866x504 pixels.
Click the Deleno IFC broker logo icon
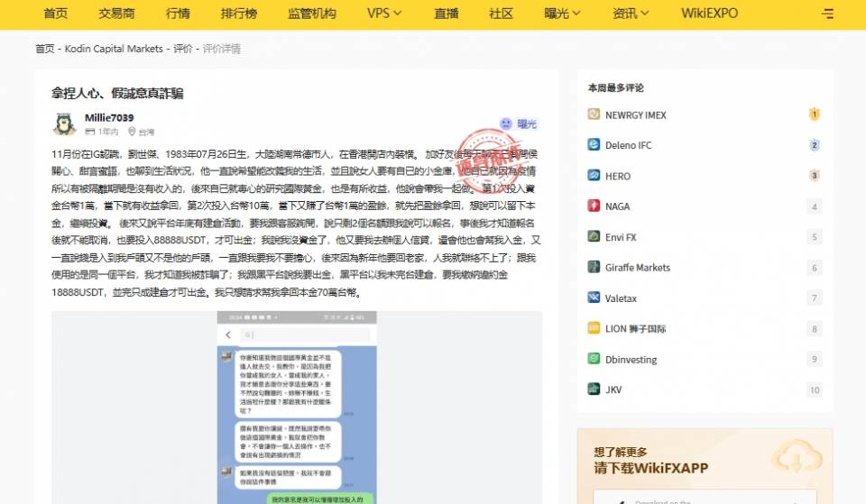[x=594, y=144]
